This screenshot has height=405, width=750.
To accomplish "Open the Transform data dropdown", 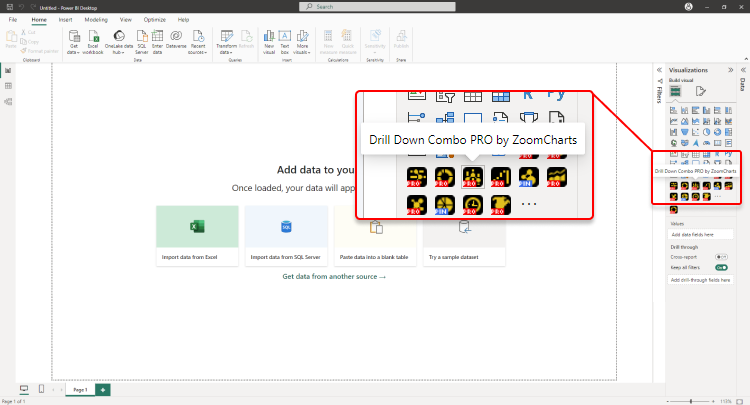I will (x=226, y=43).
